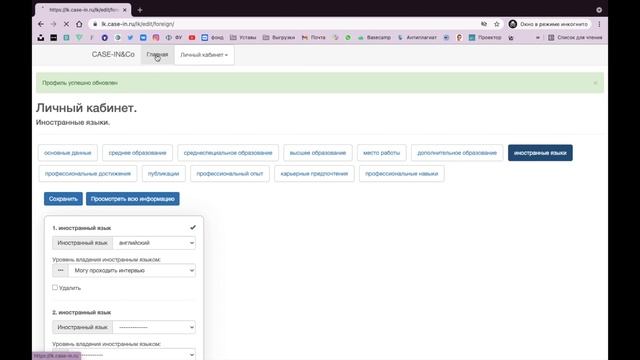Open the основные данные section
The image size is (640, 360).
68,153
